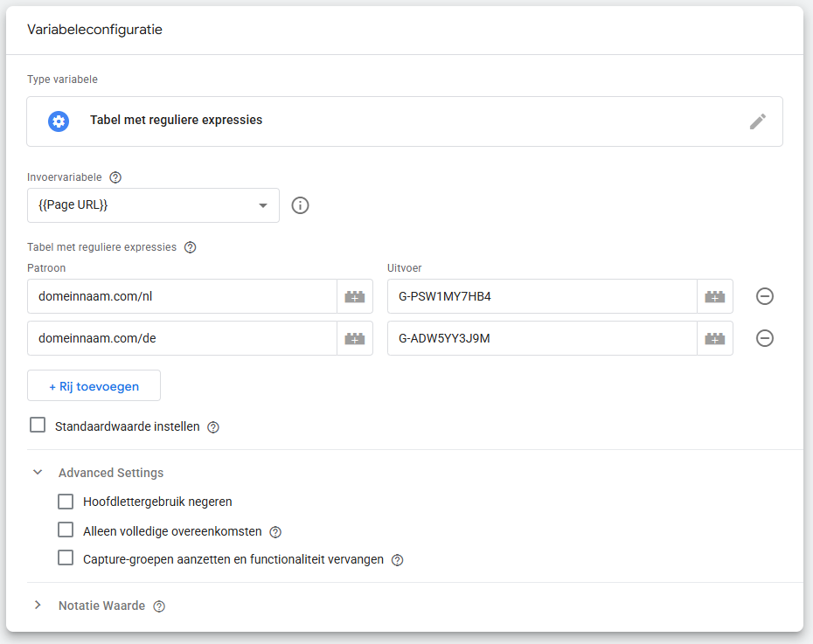Open help for Tabel met reguliere expressies label

click(x=191, y=247)
